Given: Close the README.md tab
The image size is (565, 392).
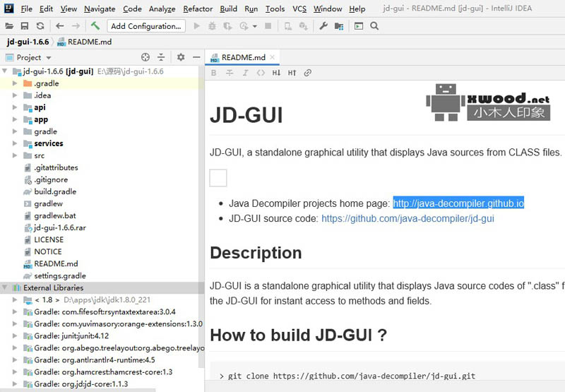Looking at the screenshot, I should point(273,57).
